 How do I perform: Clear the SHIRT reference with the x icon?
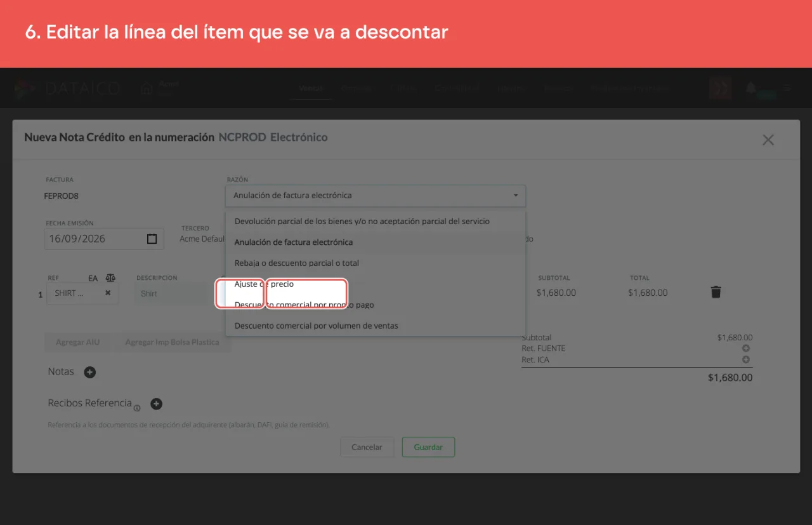108,293
